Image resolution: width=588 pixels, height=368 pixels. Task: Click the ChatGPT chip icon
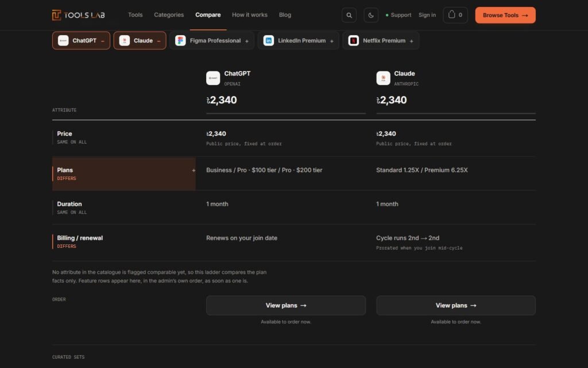[63, 41]
